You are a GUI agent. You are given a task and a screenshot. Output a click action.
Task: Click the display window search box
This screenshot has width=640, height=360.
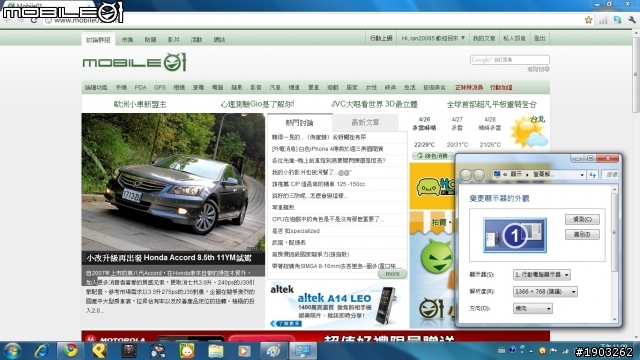[611, 175]
